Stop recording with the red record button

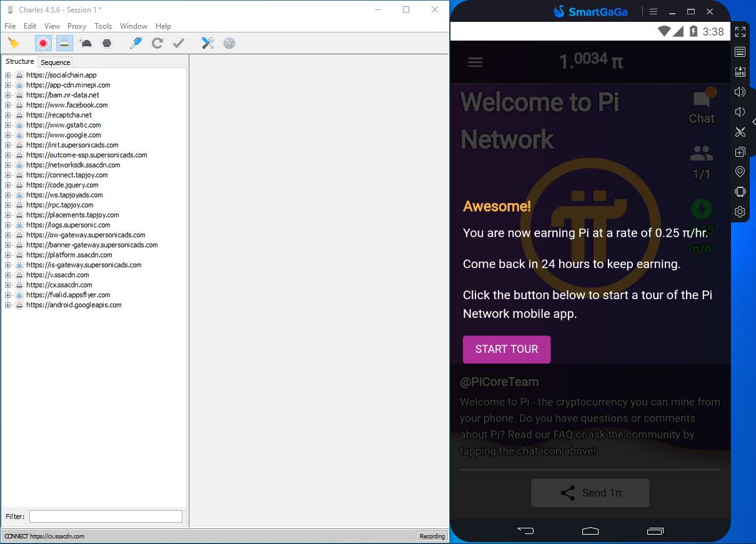coord(43,43)
